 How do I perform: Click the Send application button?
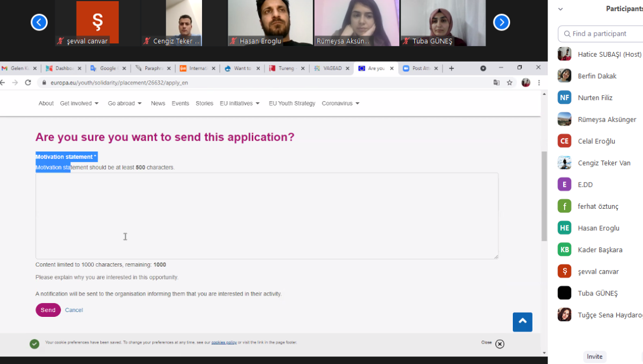pyautogui.click(x=48, y=310)
